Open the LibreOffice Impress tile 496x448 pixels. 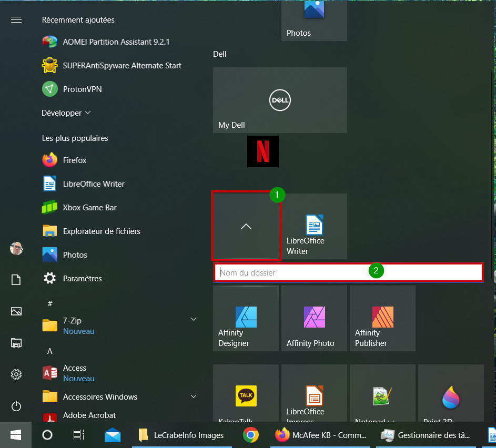tap(314, 393)
